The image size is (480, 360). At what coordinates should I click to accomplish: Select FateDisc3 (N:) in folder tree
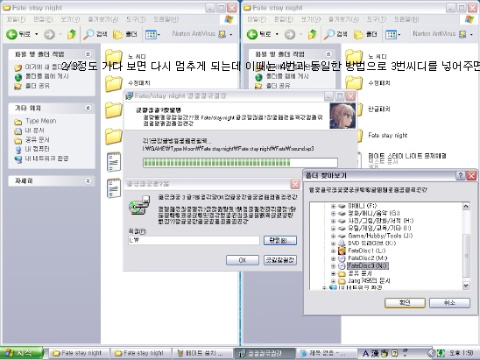tap(368, 266)
